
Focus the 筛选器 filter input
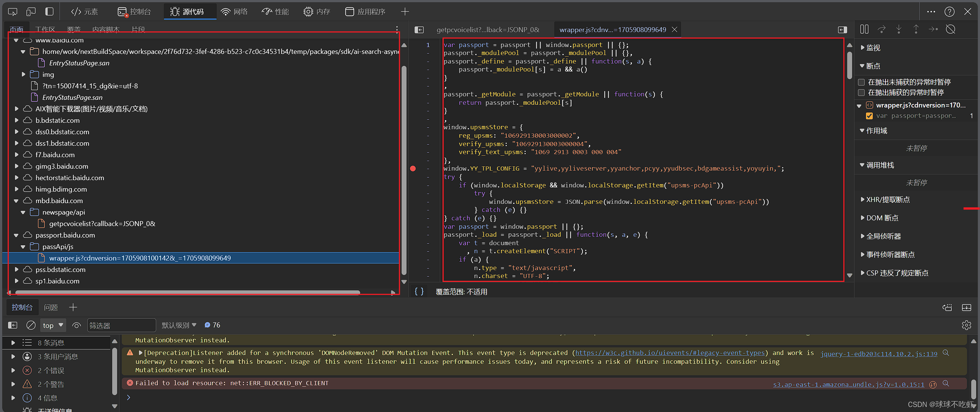point(121,325)
